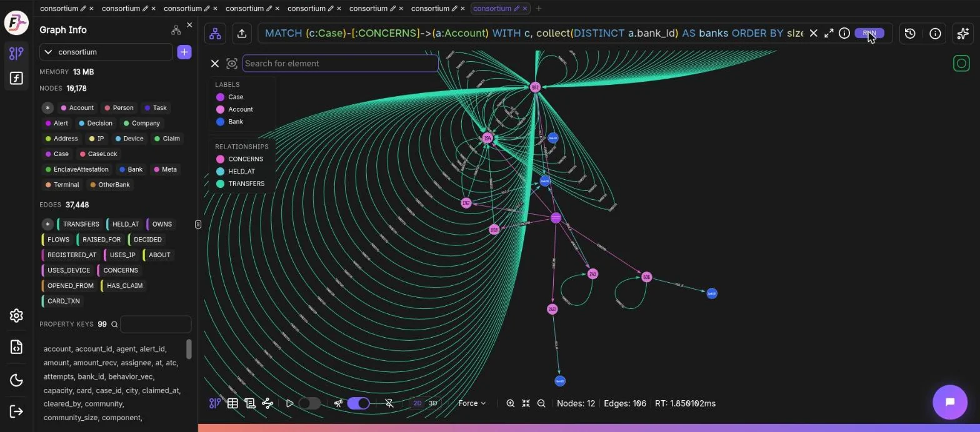Clear the query with the X icon
980x432 pixels.
[x=813, y=33]
